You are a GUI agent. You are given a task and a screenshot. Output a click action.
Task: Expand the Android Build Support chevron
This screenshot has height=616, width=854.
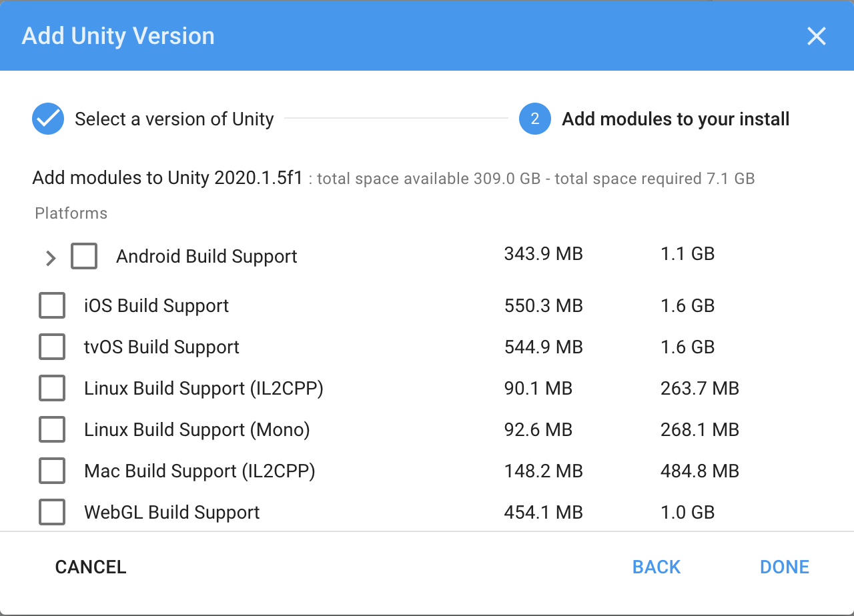click(x=51, y=258)
